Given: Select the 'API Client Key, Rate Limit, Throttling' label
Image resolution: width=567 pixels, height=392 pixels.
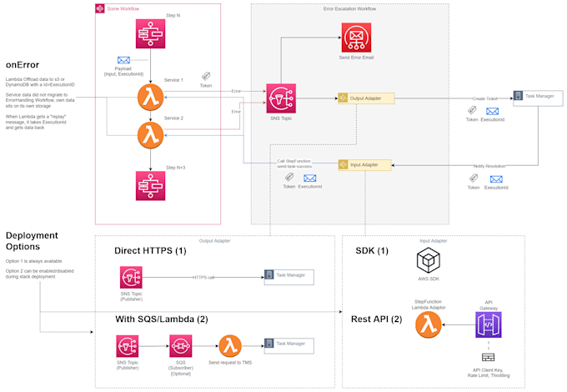Looking at the screenshot, I should [489, 373].
